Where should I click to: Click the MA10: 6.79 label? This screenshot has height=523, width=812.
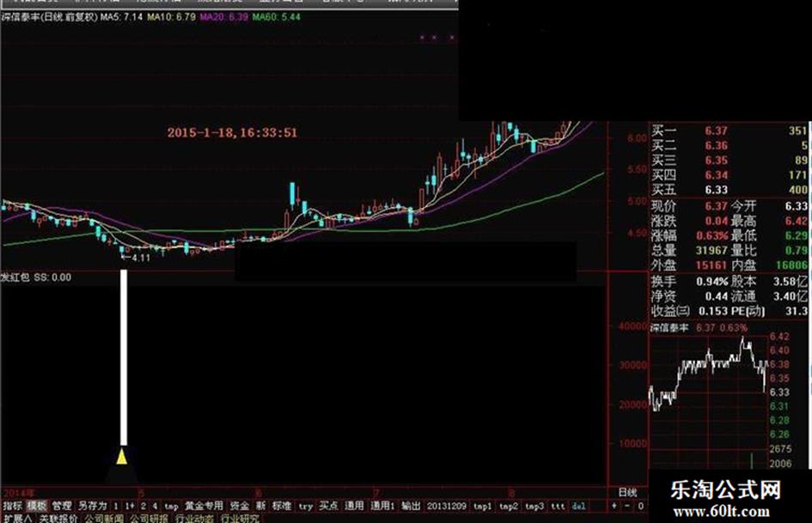click(x=171, y=16)
